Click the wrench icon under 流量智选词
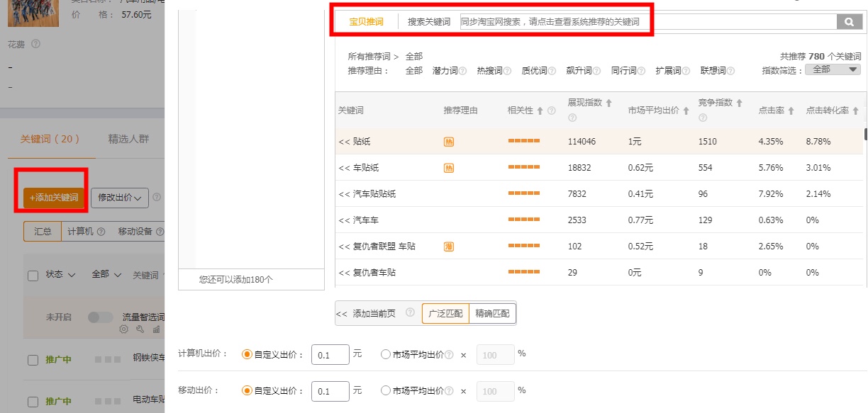 140,328
